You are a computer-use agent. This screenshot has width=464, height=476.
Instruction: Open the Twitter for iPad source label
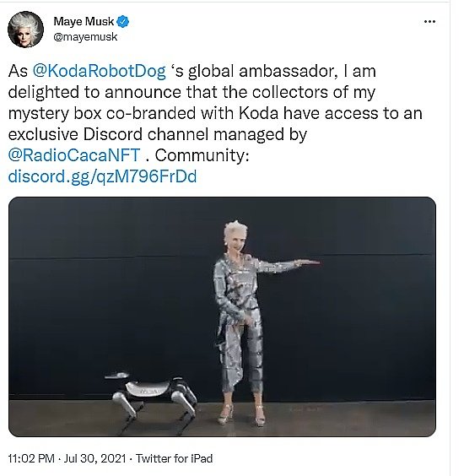174,458
